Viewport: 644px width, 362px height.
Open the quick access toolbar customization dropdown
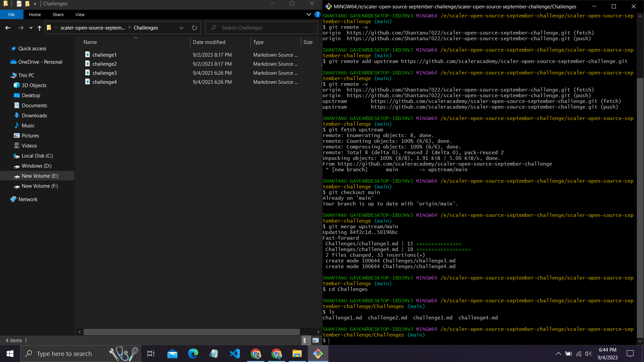click(x=35, y=4)
